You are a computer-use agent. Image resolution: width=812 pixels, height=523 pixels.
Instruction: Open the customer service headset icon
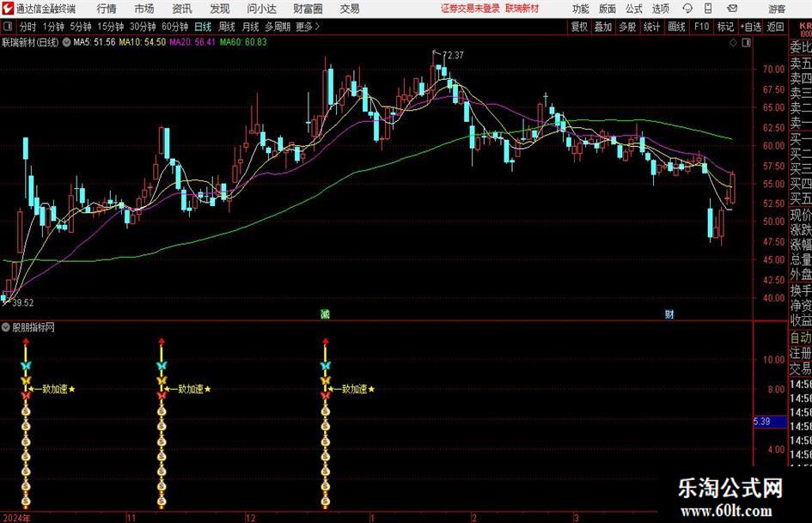pyautogui.click(x=687, y=9)
